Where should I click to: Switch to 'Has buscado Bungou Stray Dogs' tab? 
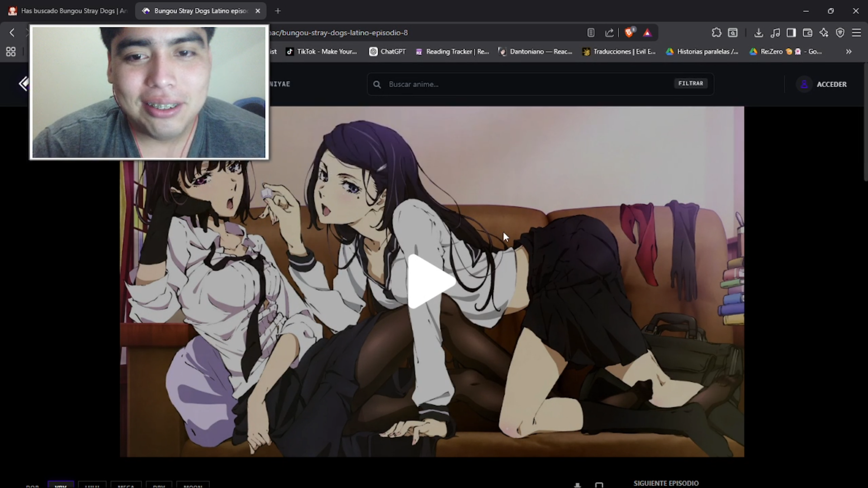(x=69, y=11)
